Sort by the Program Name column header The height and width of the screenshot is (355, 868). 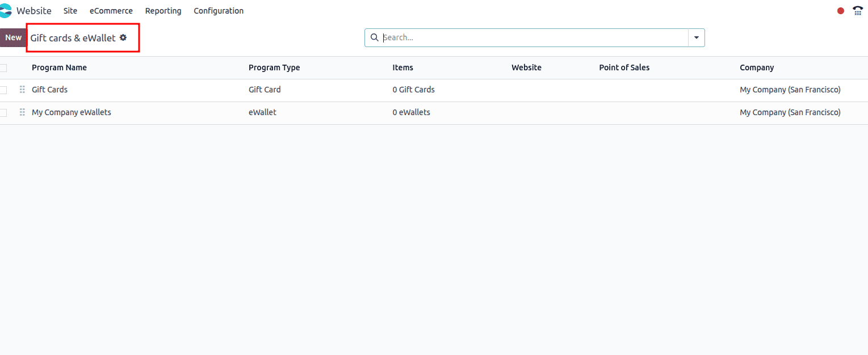59,67
